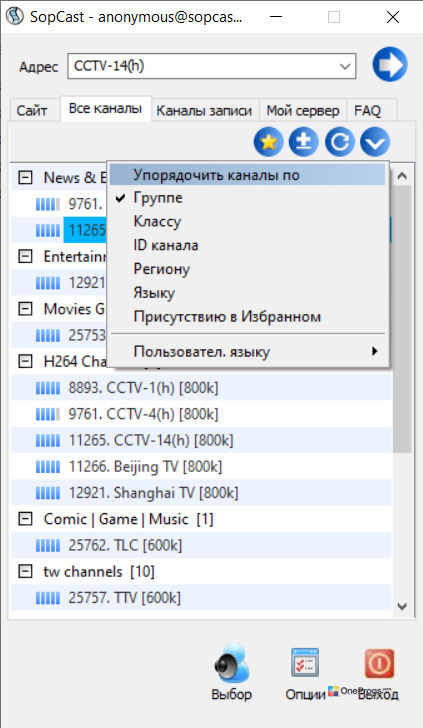Collapse the H264 Channels group
The width and height of the screenshot is (423, 728).
pos(25,361)
